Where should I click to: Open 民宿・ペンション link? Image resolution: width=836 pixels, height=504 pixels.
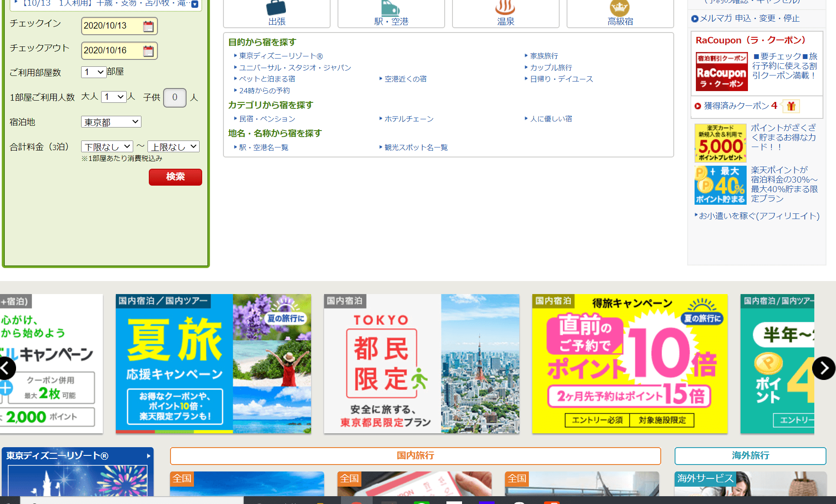(x=267, y=119)
